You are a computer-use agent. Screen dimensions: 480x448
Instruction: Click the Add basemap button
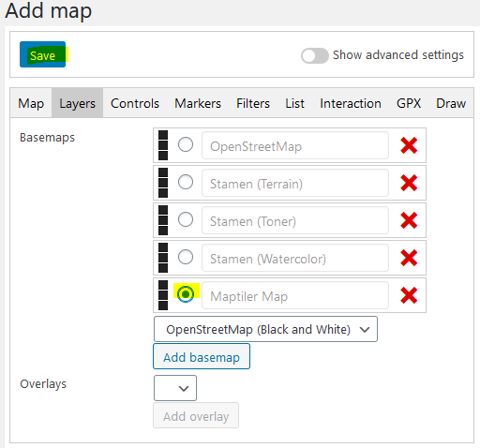coord(202,357)
